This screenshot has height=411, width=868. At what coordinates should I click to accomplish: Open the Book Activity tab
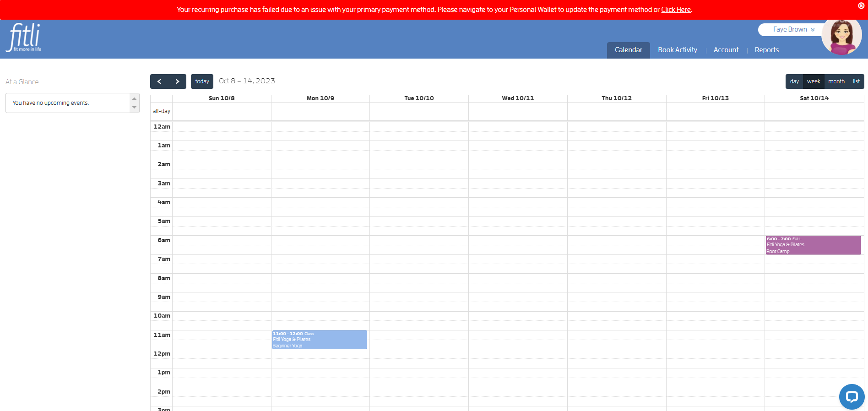pos(678,50)
